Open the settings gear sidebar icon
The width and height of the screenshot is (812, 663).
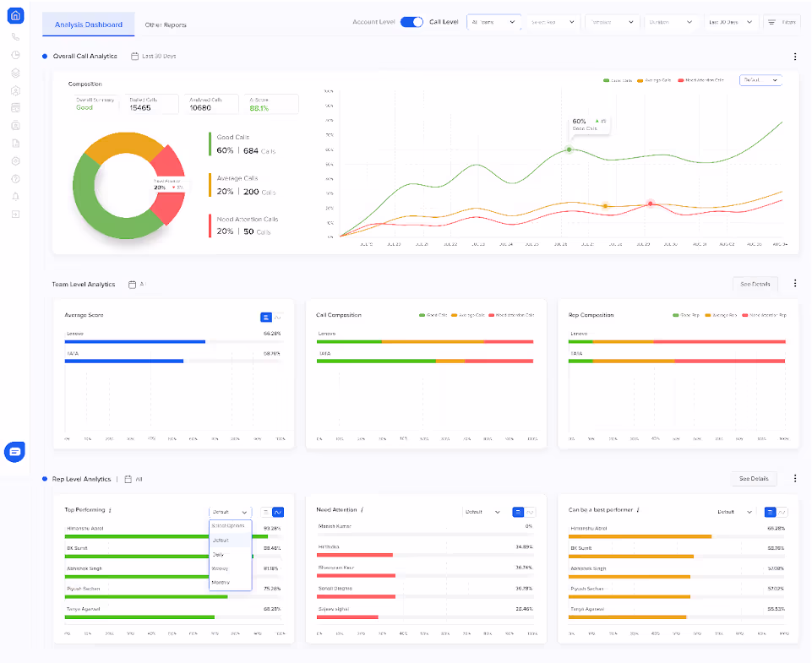click(15, 161)
